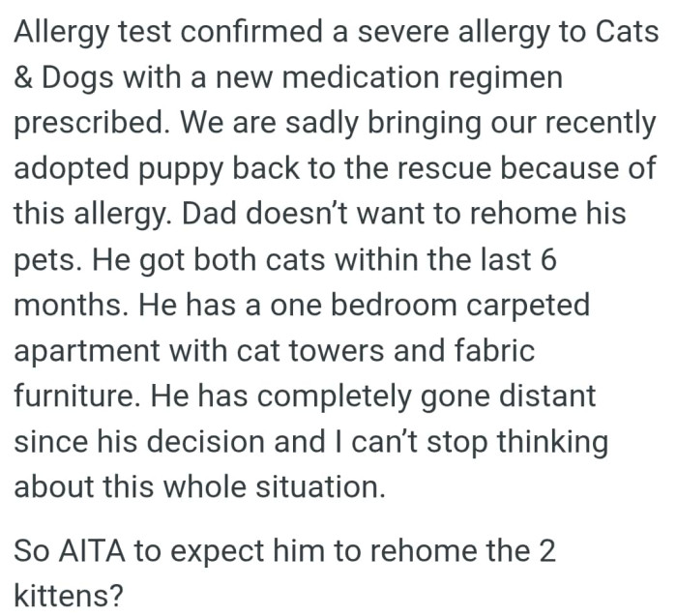This screenshot has width=677, height=616.
Task: Click the word "furniture."
Action: tap(76, 396)
